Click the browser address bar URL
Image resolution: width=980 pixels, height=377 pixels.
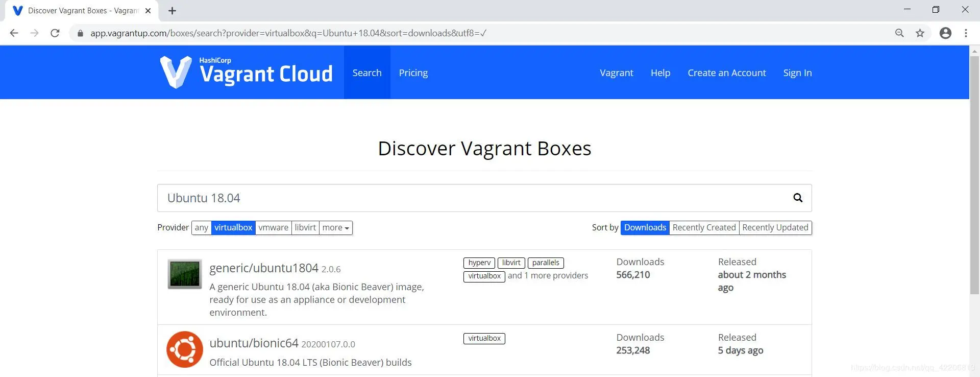click(x=288, y=33)
